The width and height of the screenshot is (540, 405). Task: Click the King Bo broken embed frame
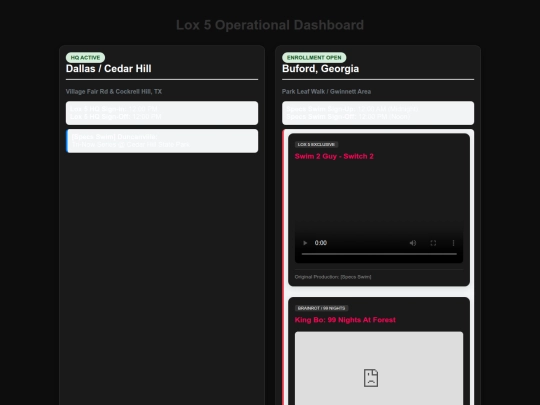(379, 368)
